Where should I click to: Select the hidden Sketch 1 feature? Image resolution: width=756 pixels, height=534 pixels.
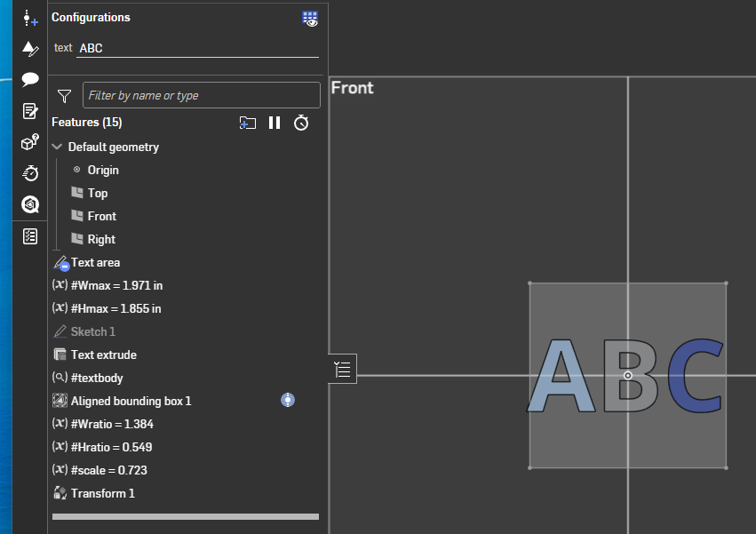pos(92,332)
